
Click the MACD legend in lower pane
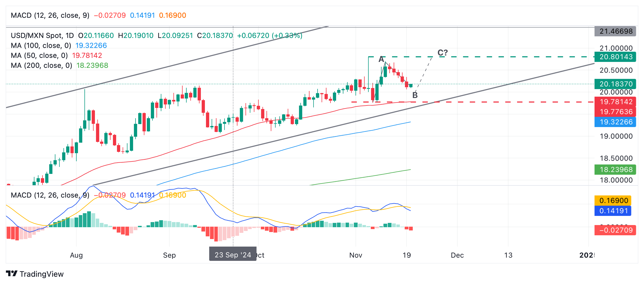[50, 195]
